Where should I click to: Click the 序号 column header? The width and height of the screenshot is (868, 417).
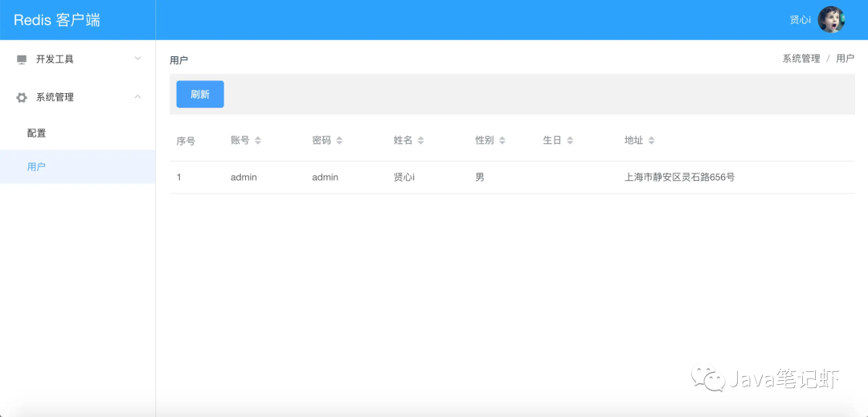coord(186,141)
